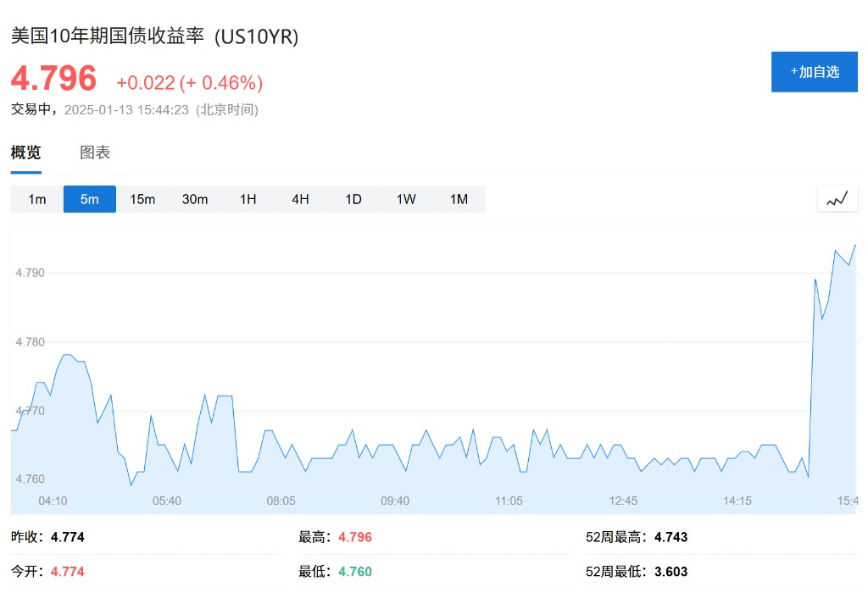Click the current price 4.796

click(x=53, y=79)
